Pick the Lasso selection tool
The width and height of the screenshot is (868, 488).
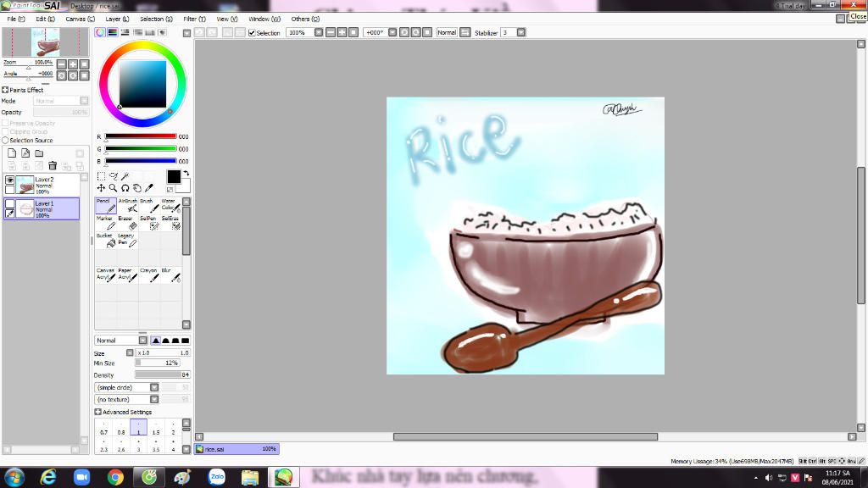pyautogui.click(x=113, y=176)
